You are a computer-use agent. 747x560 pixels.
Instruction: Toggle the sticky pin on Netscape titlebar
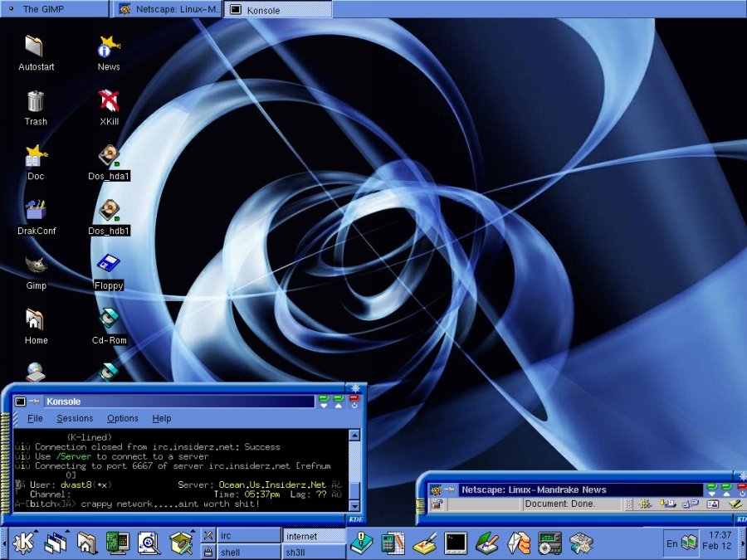pyautogui.click(x=449, y=489)
